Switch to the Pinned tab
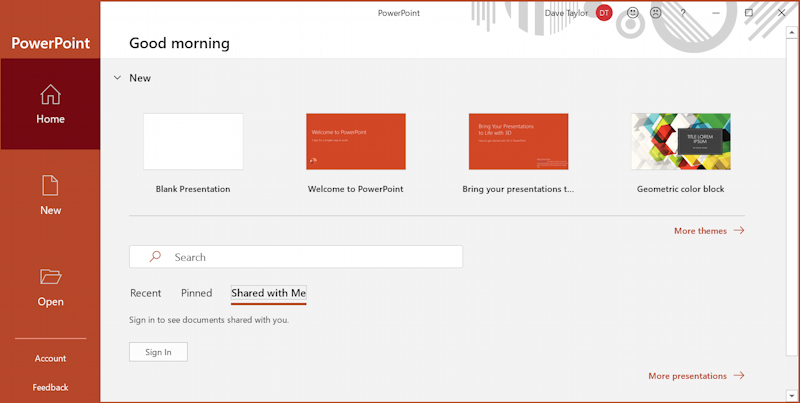This screenshot has height=403, width=800. tap(196, 293)
